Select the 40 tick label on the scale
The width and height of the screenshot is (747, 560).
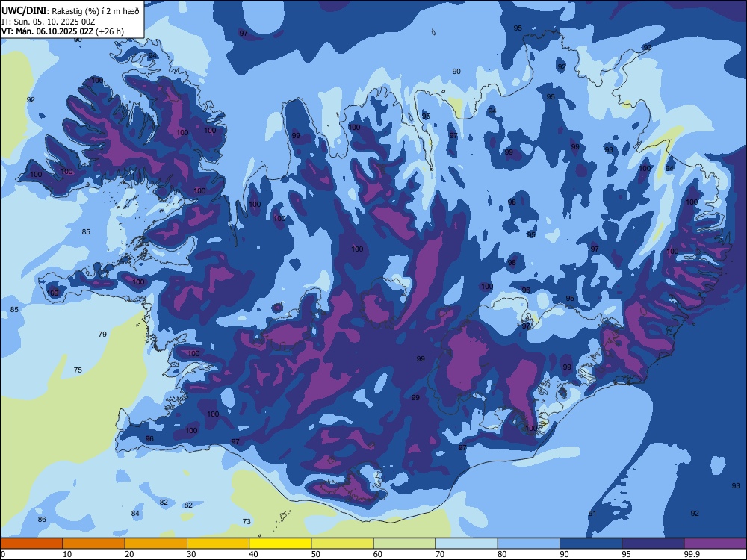click(x=254, y=554)
